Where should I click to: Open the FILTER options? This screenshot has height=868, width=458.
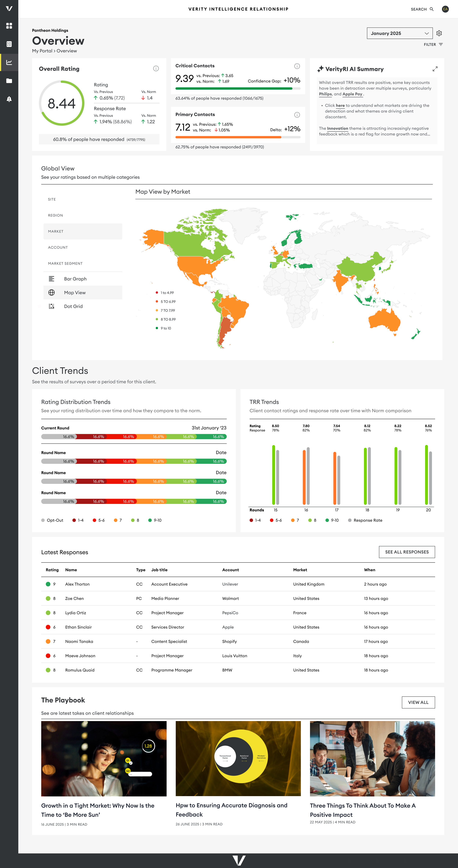[433, 45]
